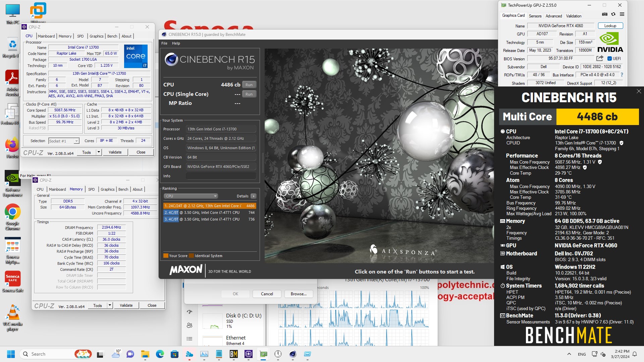This screenshot has width=644, height=362.
Task: Select the Fedora 64 desktop icon
Action: 11,114
